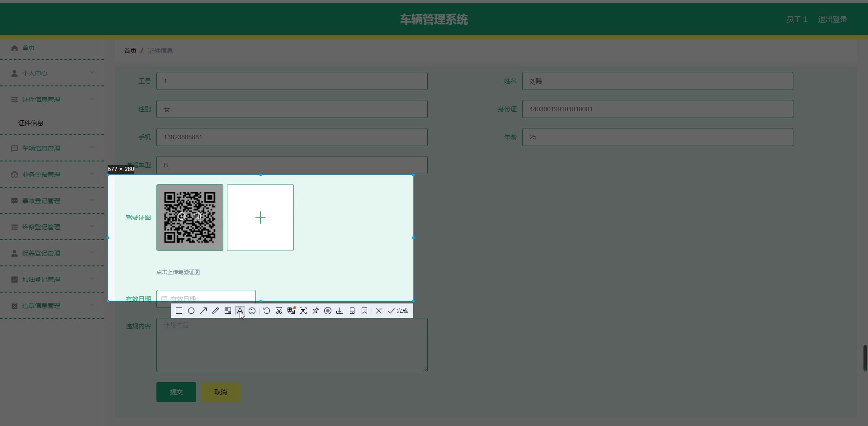Click the 性别 input field
Viewport: 868px width, 426px height.
click(292, 109)
